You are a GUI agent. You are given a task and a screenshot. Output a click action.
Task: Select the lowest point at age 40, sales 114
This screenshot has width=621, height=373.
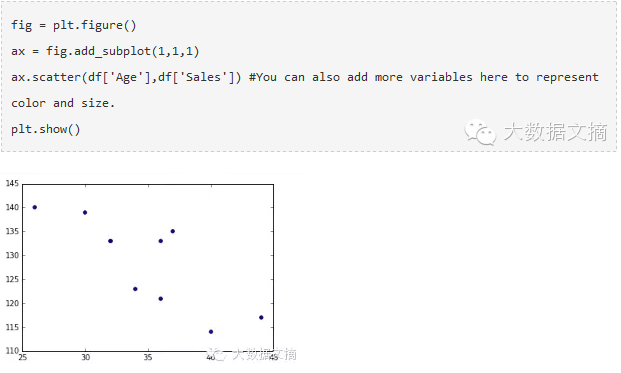(211, 332)
